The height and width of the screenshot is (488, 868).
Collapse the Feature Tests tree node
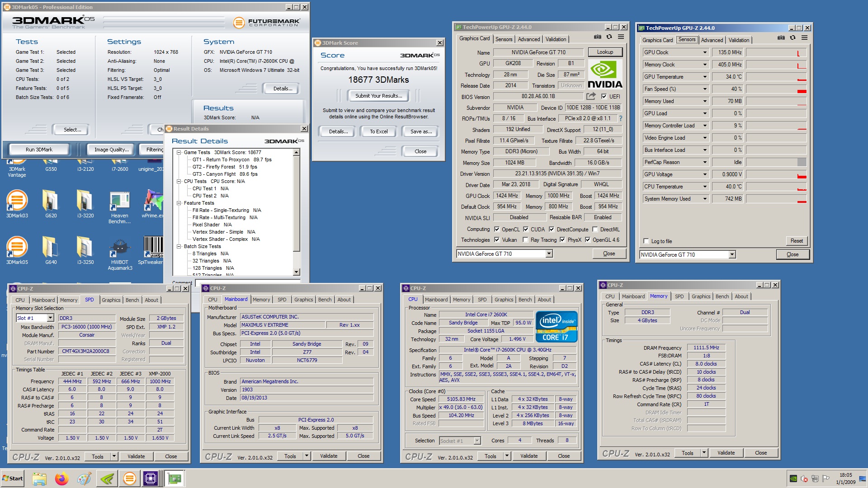point(179,203)
